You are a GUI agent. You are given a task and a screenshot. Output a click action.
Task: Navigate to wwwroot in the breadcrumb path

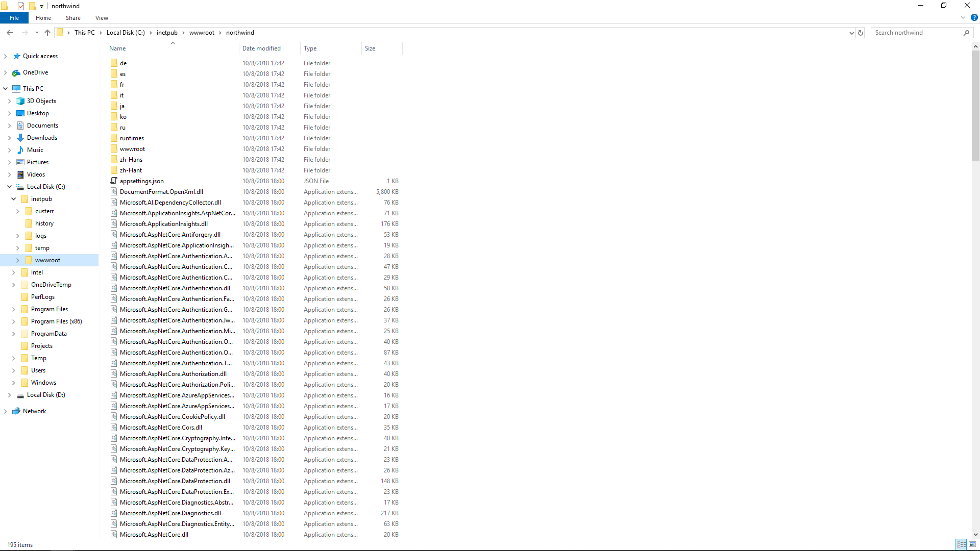202,33
